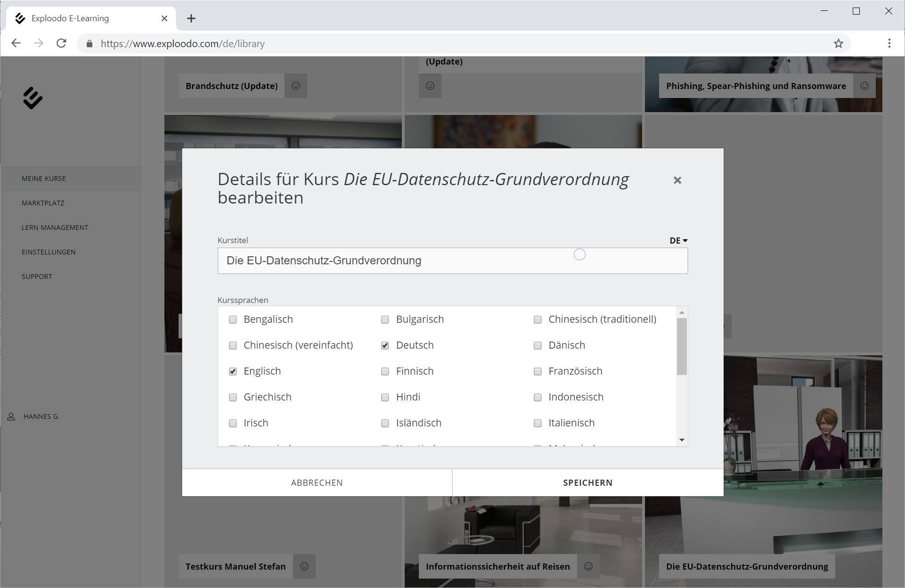Click smiley icon beside Informationssicherheit auf Reisen
The width and height of the screenshot is (905, 588).
click(x=588, y=566)
